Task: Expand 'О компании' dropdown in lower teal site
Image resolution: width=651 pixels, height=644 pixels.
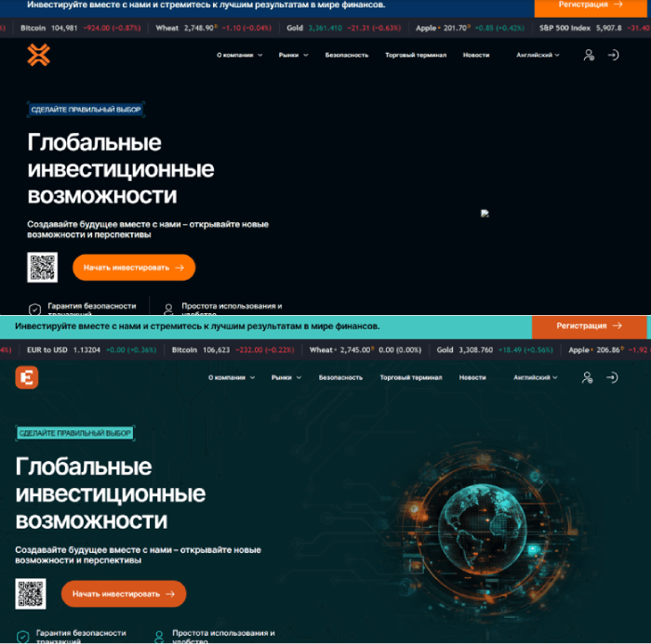Action: coord(232,377)
